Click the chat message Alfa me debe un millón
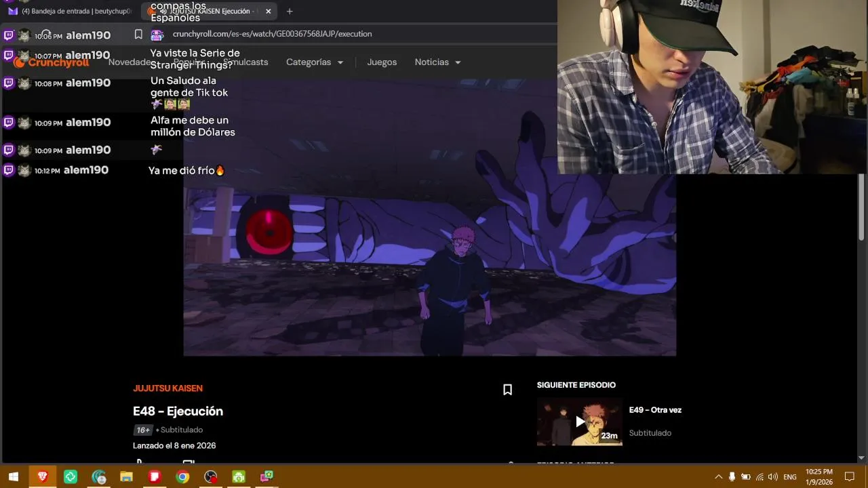Image resolution: width=868 pixels, height=488 pixels. click(193, 126)
